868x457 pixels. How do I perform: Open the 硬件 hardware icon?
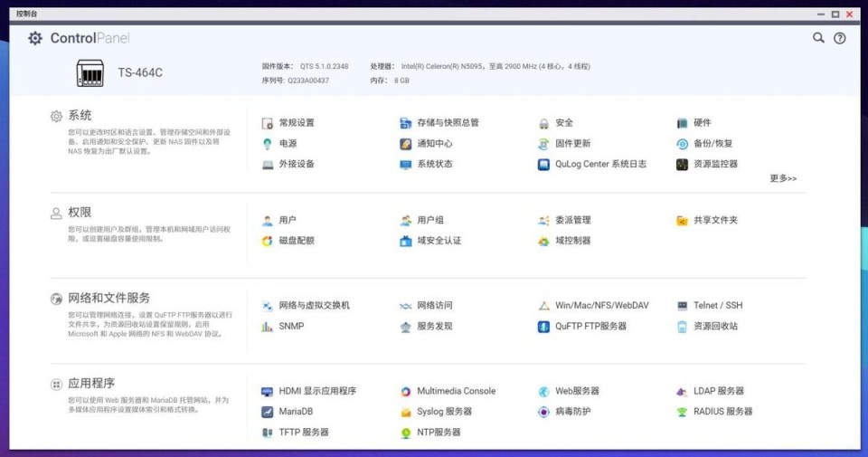tap(682, 123)
